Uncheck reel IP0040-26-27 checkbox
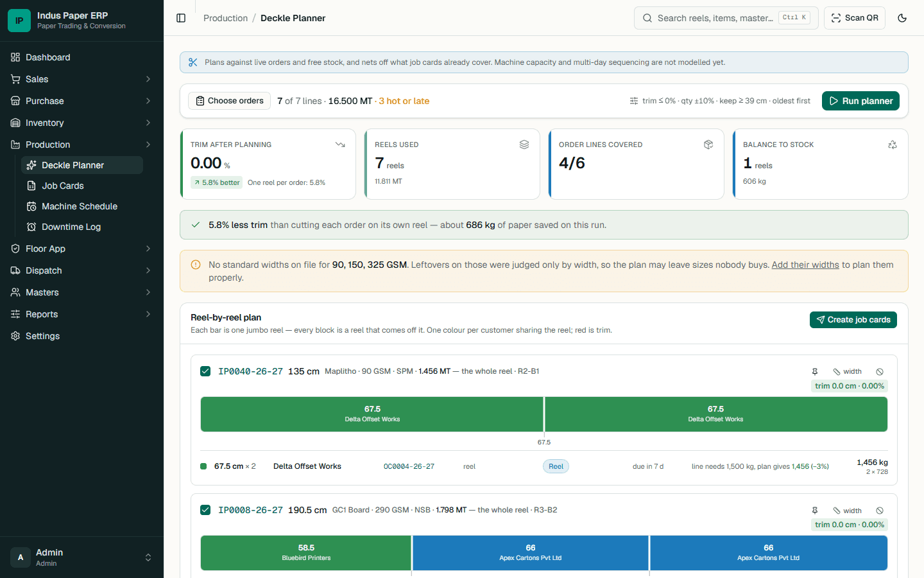The width and height of the screenshot is (924, 578). tap(205, 371)
